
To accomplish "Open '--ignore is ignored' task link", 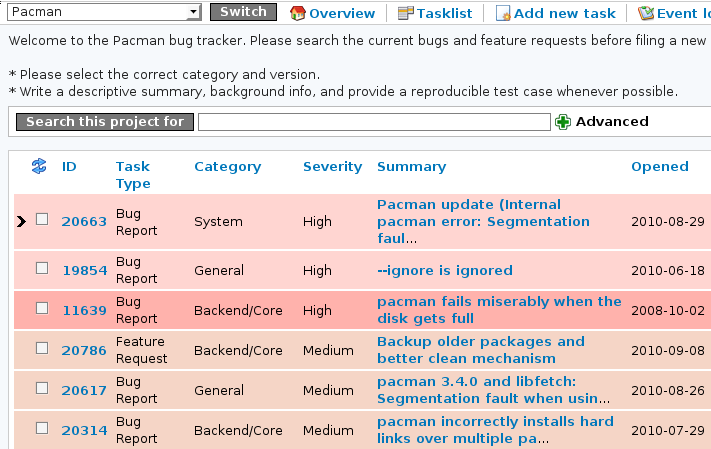I will click(x=444, y=270).
